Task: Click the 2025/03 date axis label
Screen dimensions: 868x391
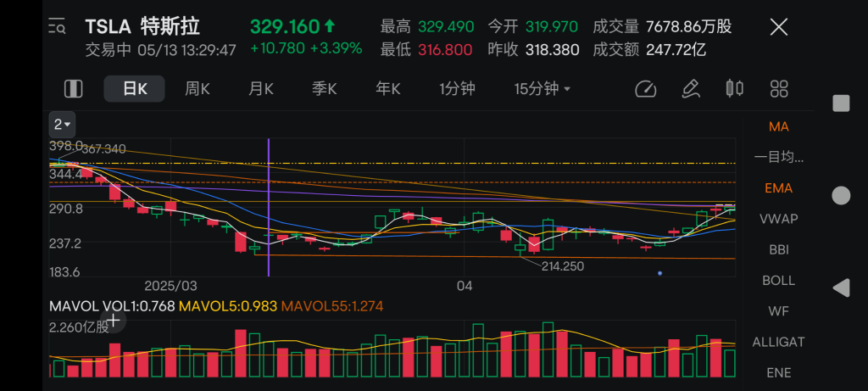Action: (x=170, y=287)
